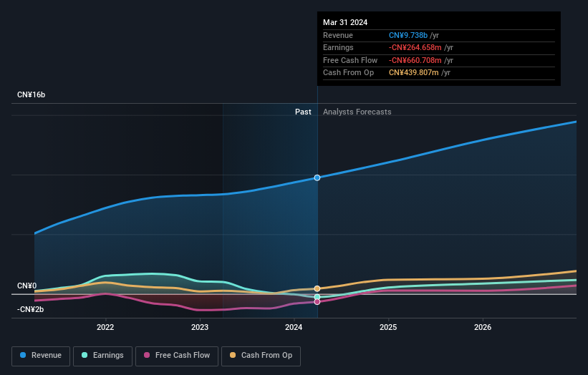
Task: Click the Analysts Forecasts label
Action: 357,112
